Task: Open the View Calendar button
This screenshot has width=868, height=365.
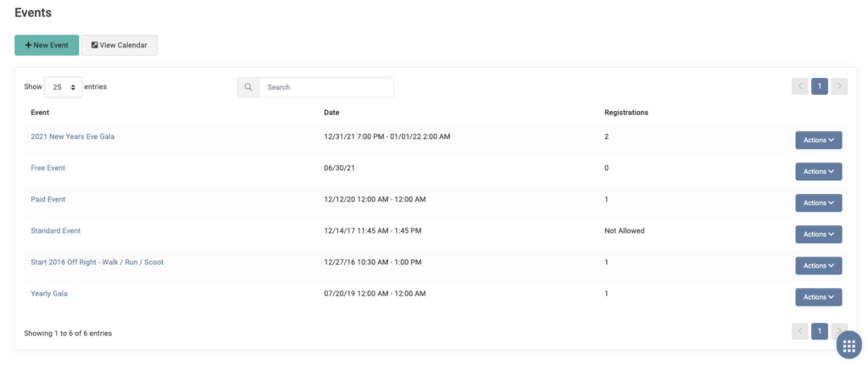Action: [119, 46]
